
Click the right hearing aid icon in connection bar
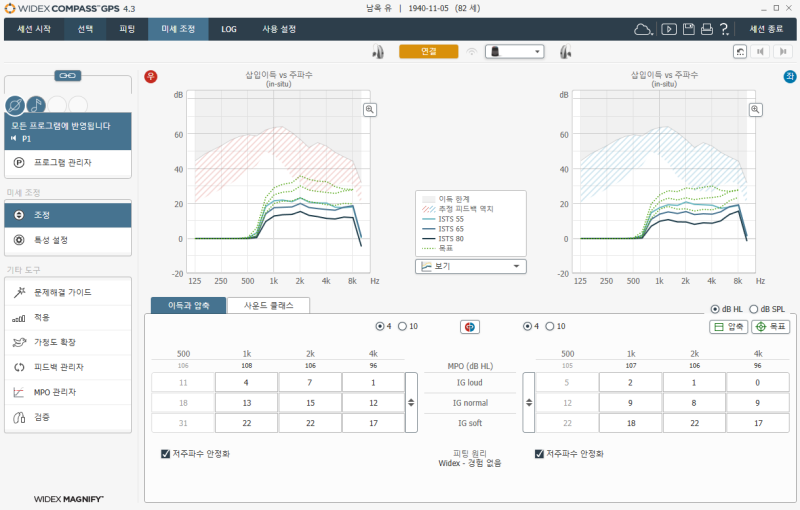point(378,52)
